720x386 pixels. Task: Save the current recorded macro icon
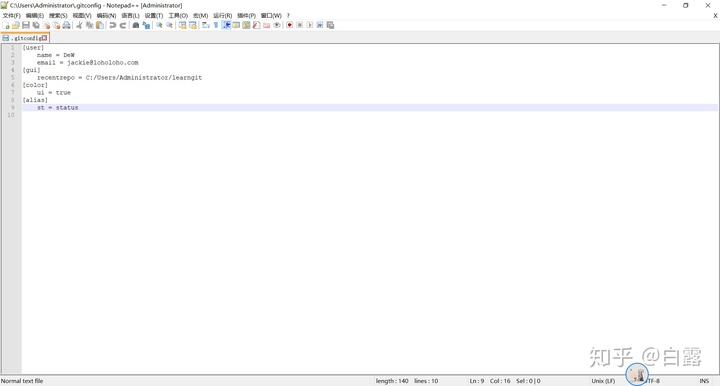[x=330, y=25]
